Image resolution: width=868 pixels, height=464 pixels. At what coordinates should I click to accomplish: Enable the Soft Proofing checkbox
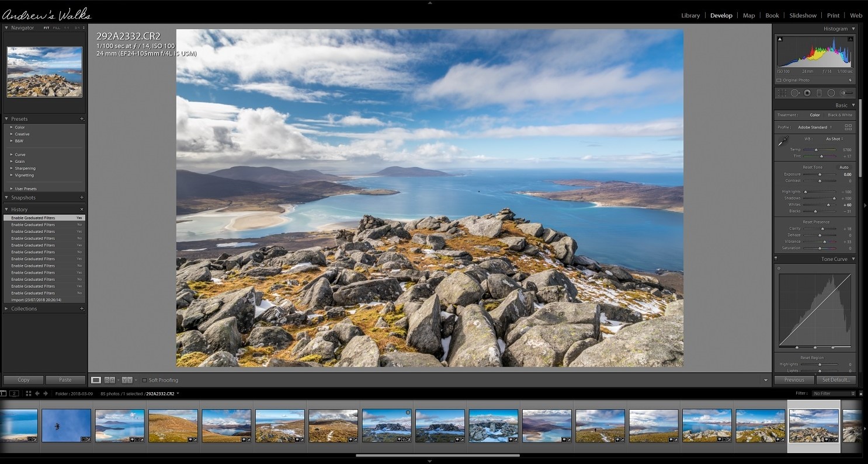coord(145,381)
